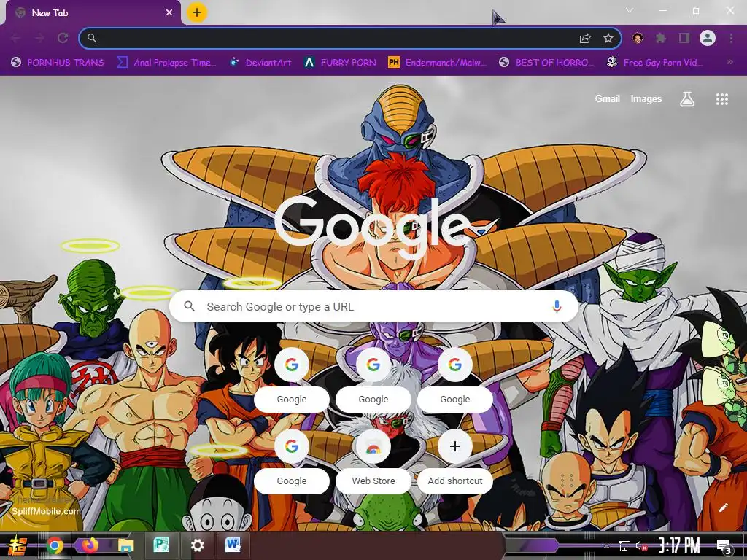Screen dimensions: 747x560
Task: Open the DeviantArt bookmark
Action: point(260,63)
